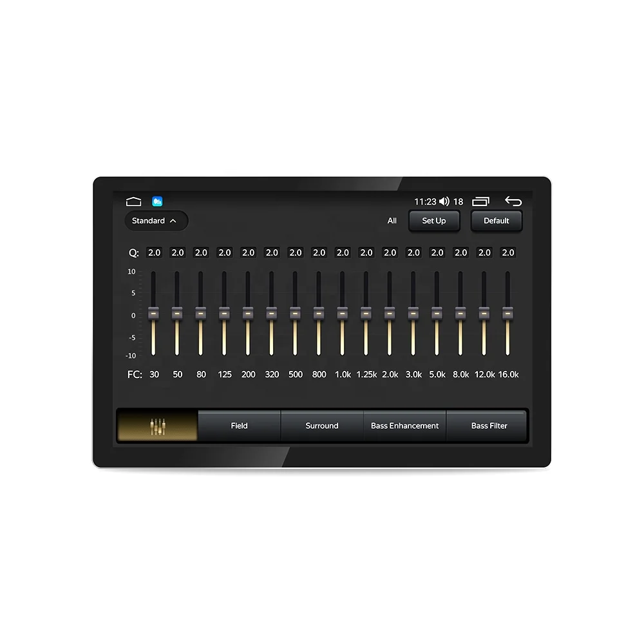Click the Set Up button
The width and height of the screenshot is (644, 644).
[434, 220]
